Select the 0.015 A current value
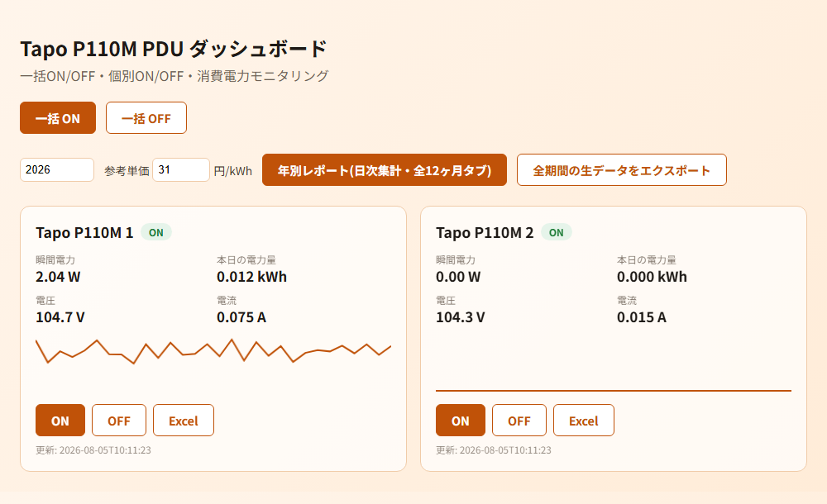This screenshot has height=504, width=827. (x=642, y=317)
